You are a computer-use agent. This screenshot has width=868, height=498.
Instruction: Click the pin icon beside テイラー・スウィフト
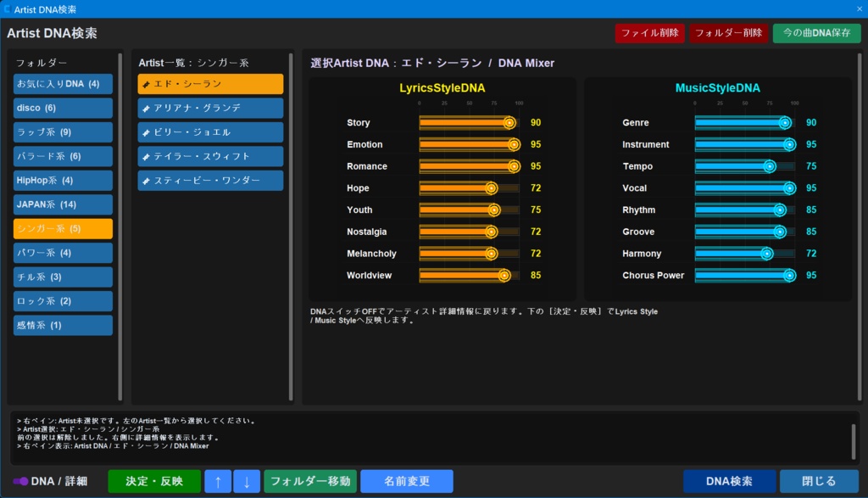point(146,157)
